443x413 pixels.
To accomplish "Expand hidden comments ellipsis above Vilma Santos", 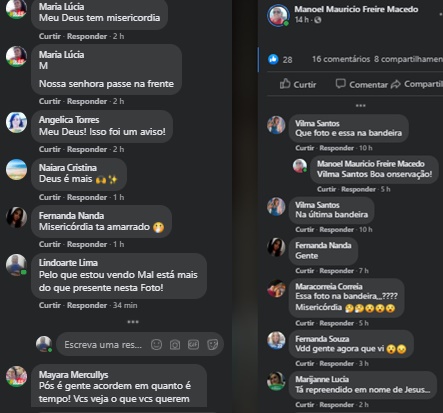I will (x=360, y=106).
